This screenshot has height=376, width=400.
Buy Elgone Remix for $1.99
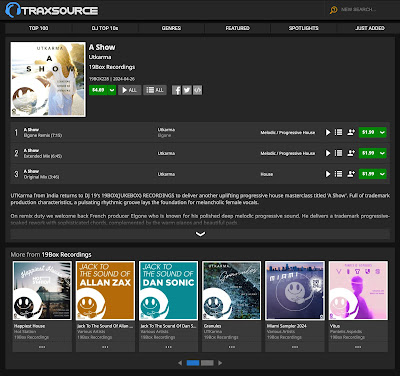click(368, 132)
